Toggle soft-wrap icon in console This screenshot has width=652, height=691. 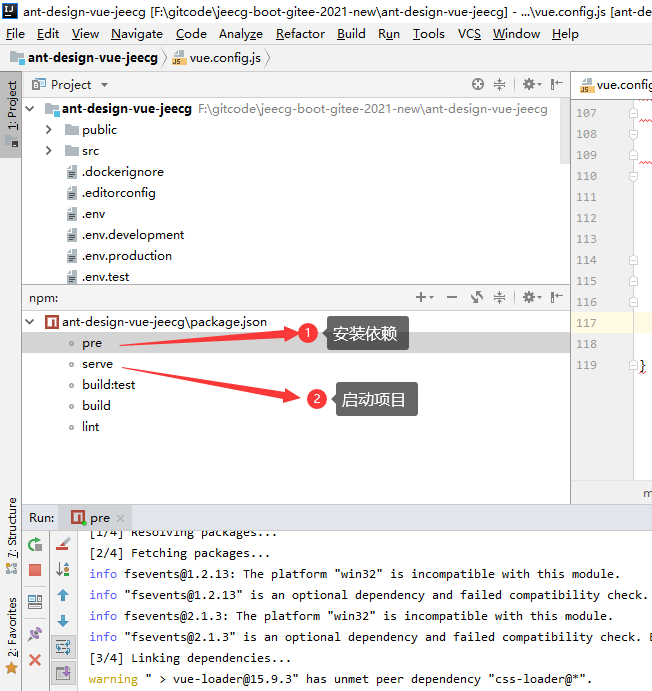pyautogui.click(x=63, y=647)
